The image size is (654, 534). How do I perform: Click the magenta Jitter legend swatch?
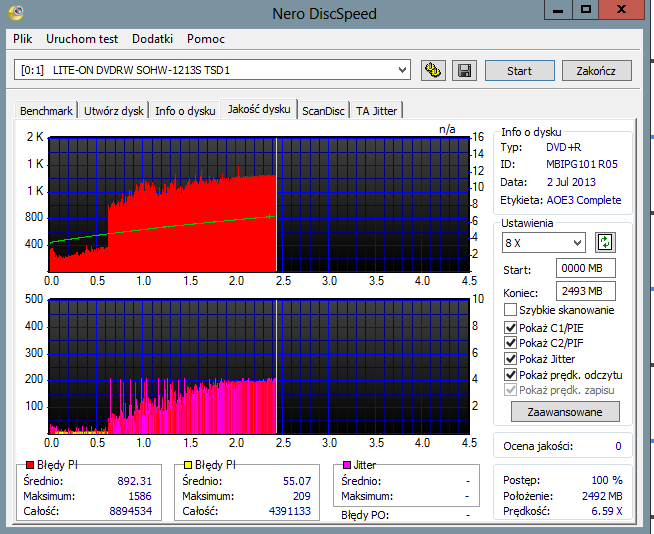click(x=346, y=465)
